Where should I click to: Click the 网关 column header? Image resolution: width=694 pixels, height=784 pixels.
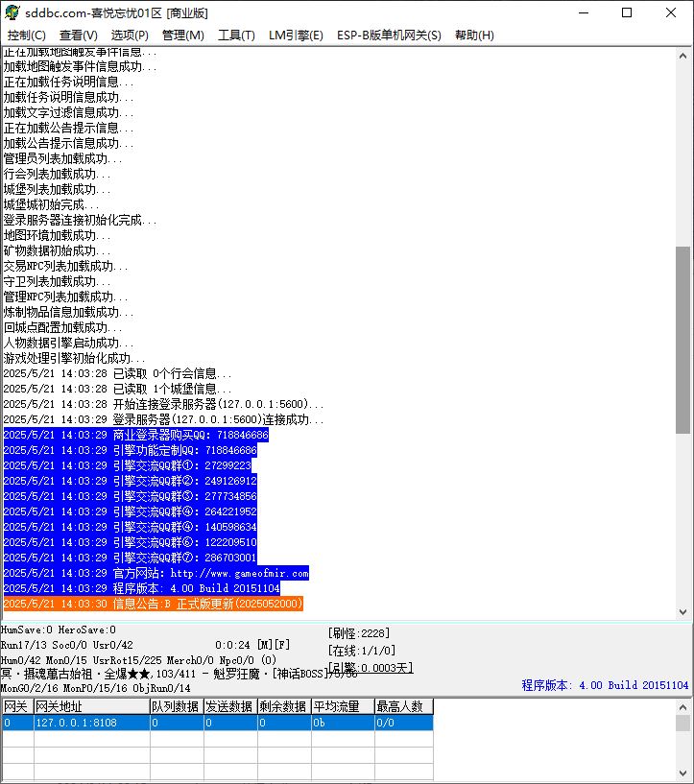(17, 706)
